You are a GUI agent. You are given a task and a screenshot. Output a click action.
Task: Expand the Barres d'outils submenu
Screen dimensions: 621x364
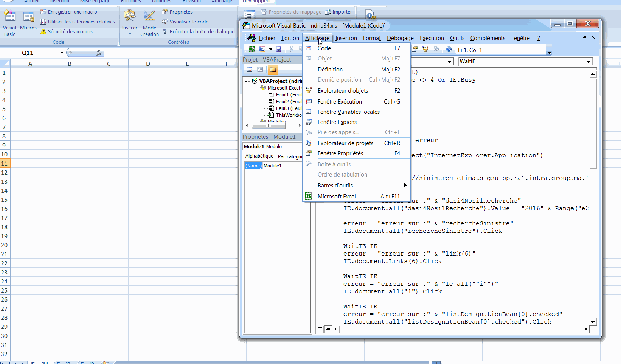coord(357,186)
